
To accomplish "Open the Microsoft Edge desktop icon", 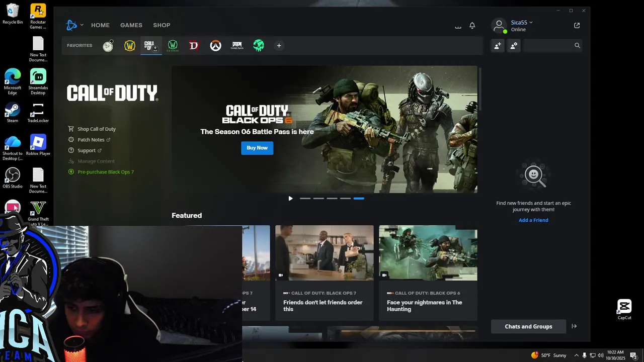I will [x=13, y=82].
